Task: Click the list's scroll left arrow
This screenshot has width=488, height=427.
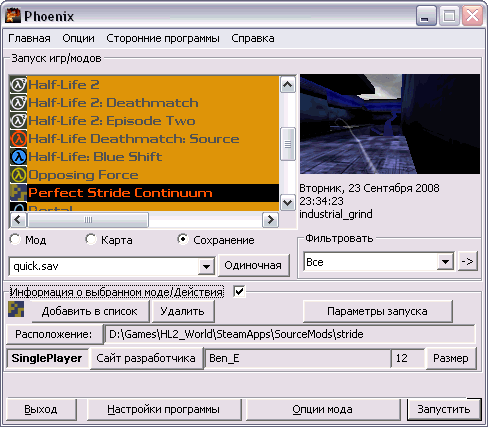Action: tap(18, 220)
